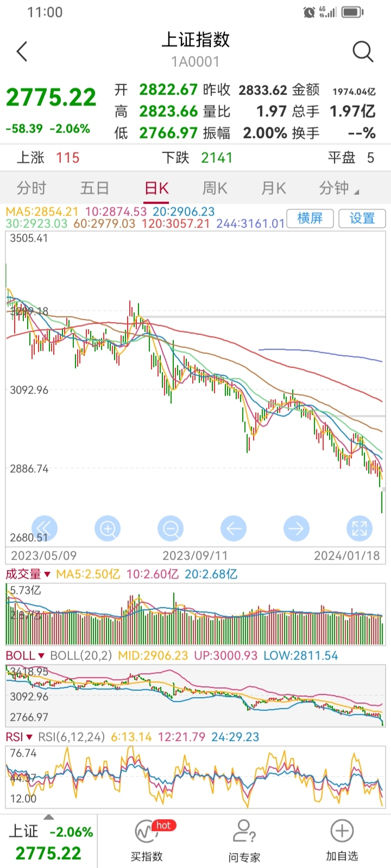This screenshot has height=868, width=391.
Task: Shift chart right with arrow button
Action: pos(297,528)
